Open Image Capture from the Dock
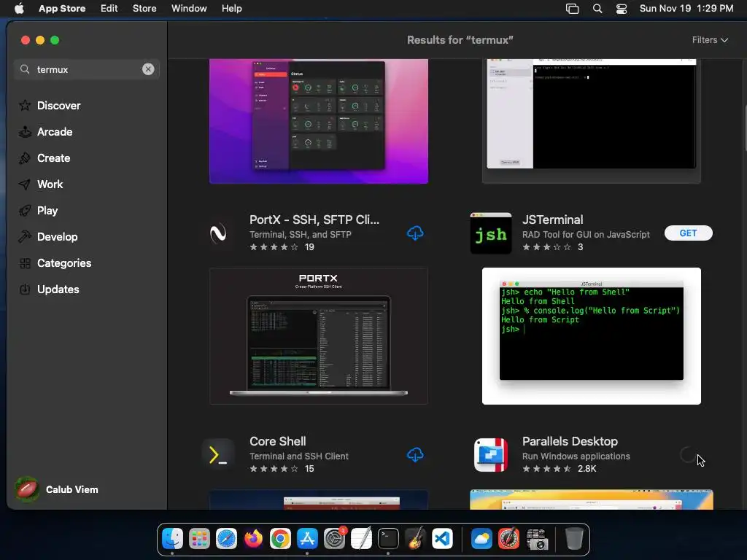The height and width of the screenshot is (560, 747). click(537, 539)
